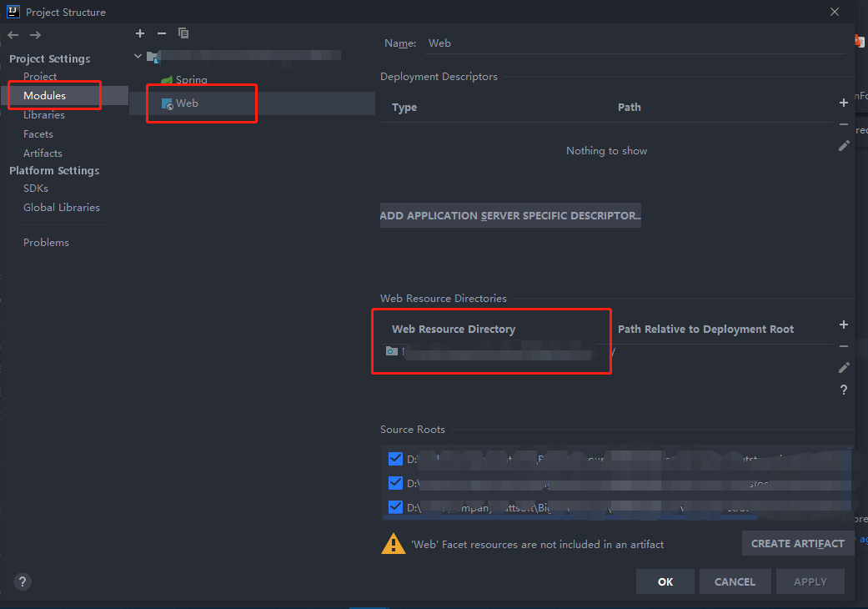Copy the selected module with copy icon
Image resolution: width=868 pixels, height=609 pixels.
[183, 33]
